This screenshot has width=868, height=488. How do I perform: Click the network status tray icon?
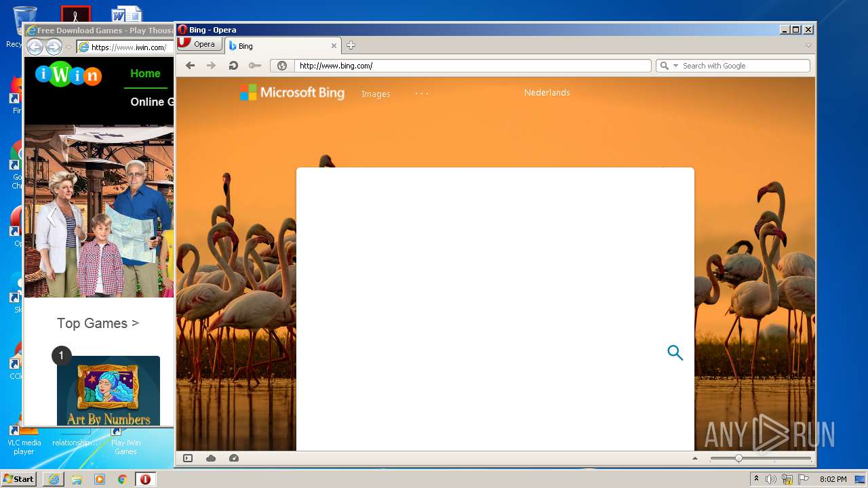click(787, 479)
